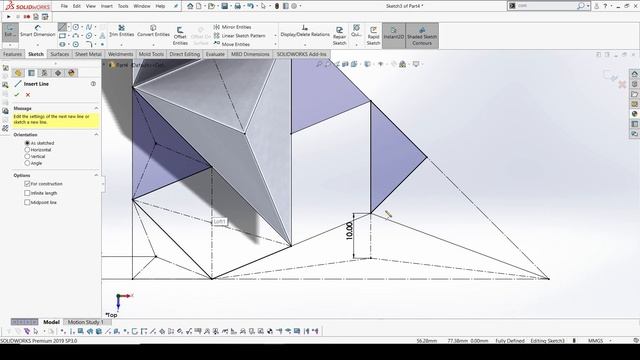The height and width of the screenshot is (360, 640).
Task: Toggle Shaded Sketch Contours
Action: tap(422, 36)
